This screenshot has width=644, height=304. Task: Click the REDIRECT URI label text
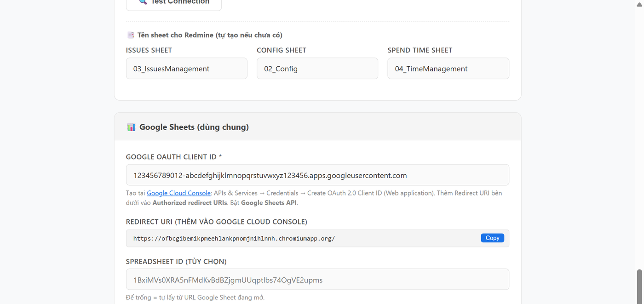[217, 222]
